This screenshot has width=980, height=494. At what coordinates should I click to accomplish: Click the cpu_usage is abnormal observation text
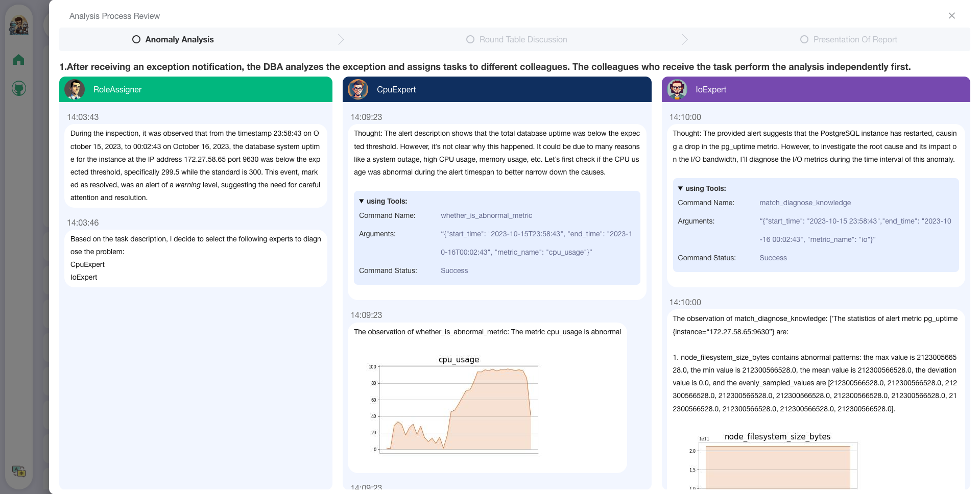pos(487,332)
